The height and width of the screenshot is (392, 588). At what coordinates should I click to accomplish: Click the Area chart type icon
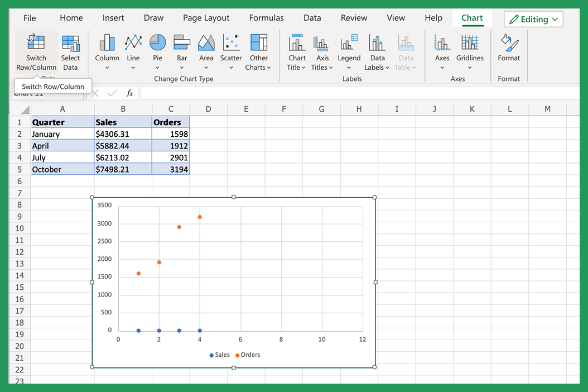(x=206, y=42)
